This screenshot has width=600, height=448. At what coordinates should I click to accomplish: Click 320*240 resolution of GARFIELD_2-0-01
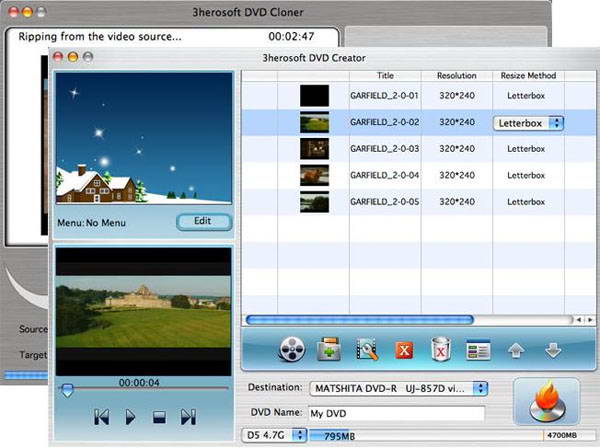(x=457, y=96)
